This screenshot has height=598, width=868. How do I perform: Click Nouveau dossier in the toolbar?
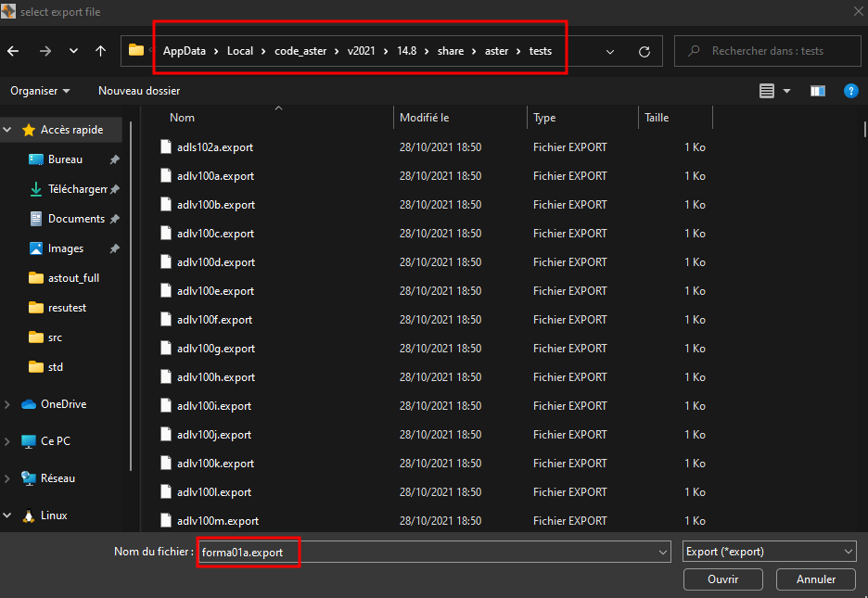(139, 91)
